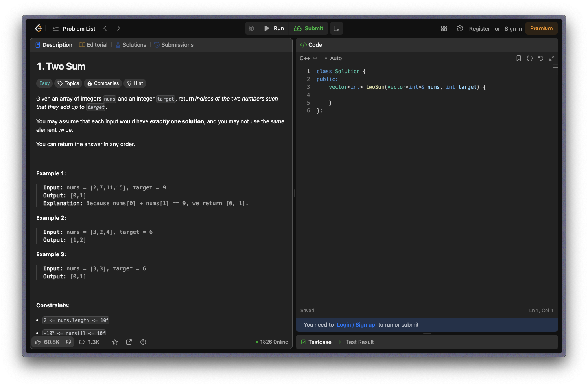Click the panel divider handle

tap(294, 193)
